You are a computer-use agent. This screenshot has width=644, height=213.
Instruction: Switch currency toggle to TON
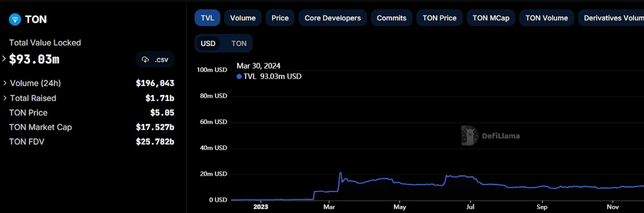(239, 43)
